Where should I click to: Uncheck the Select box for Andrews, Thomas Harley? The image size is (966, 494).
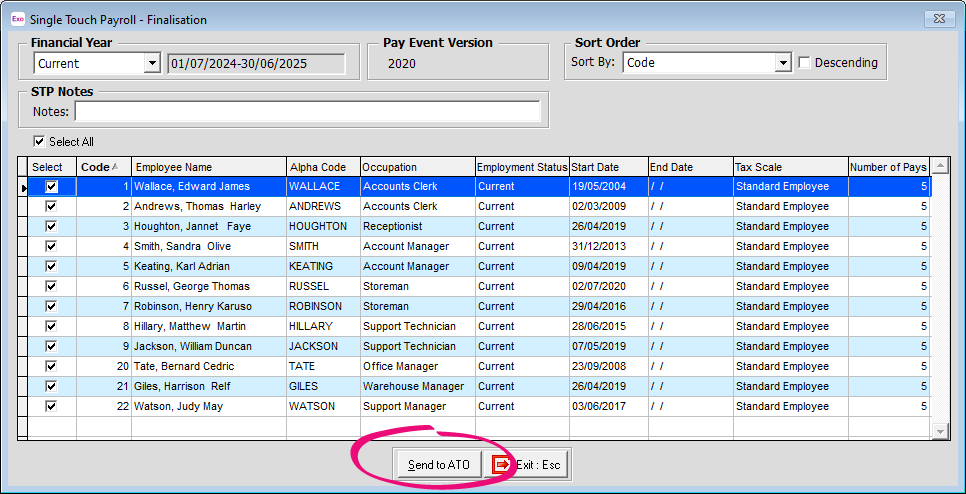click(51, 206)
